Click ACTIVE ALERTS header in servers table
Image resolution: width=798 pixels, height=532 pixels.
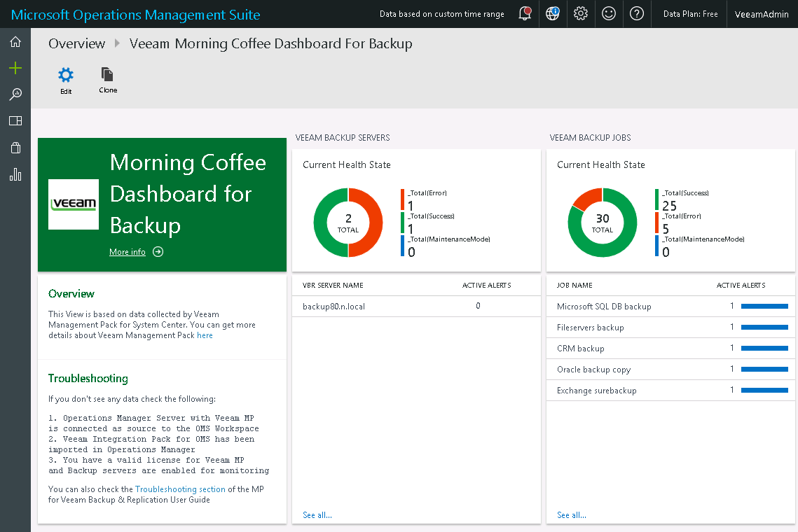(x=486, y=286)
